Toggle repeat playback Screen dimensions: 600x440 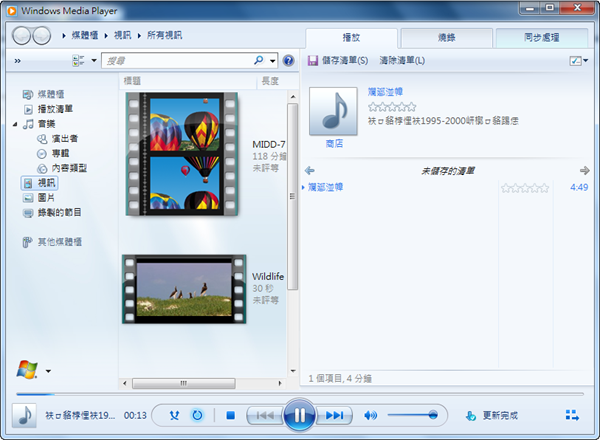tap(197, 415)
